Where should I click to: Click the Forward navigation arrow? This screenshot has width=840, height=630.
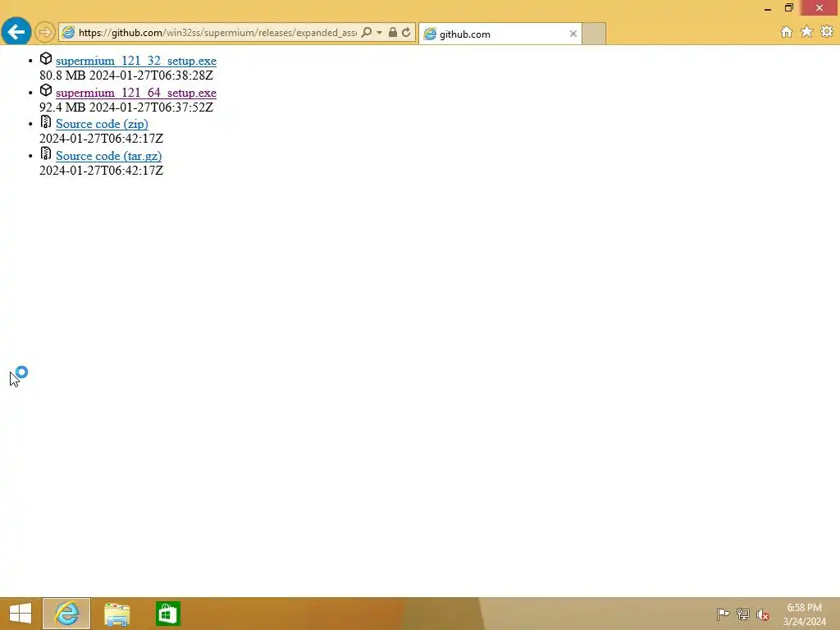click(x=45, y=32)
